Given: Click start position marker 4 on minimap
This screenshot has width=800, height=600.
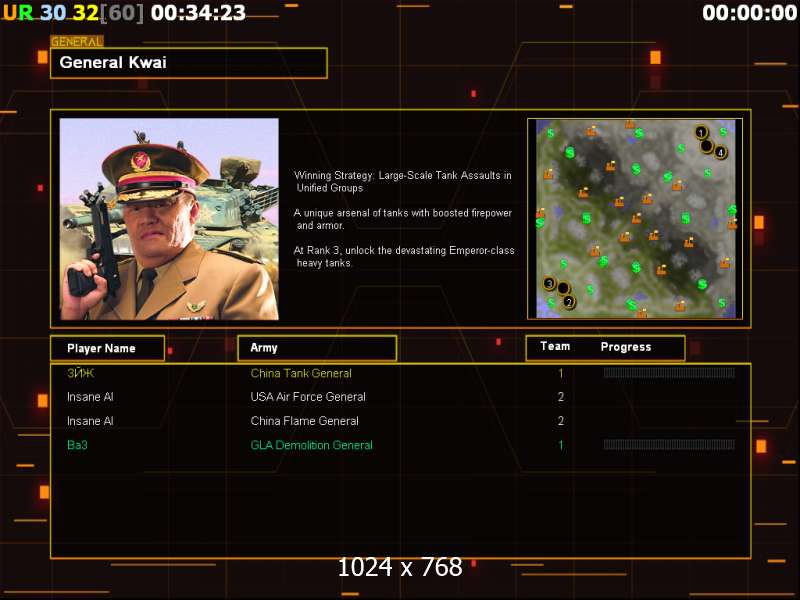Looking at the screenshot, I should (720, 152).
